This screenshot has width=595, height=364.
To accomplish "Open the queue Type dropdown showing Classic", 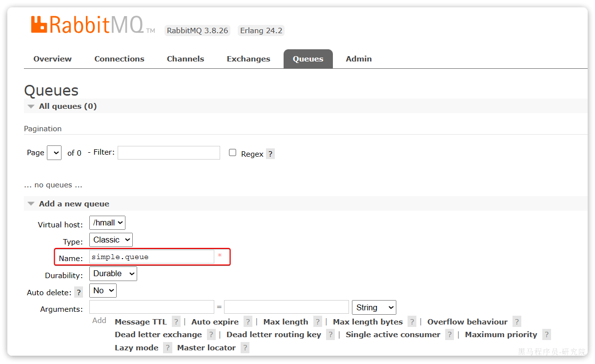I will point(111,240).
